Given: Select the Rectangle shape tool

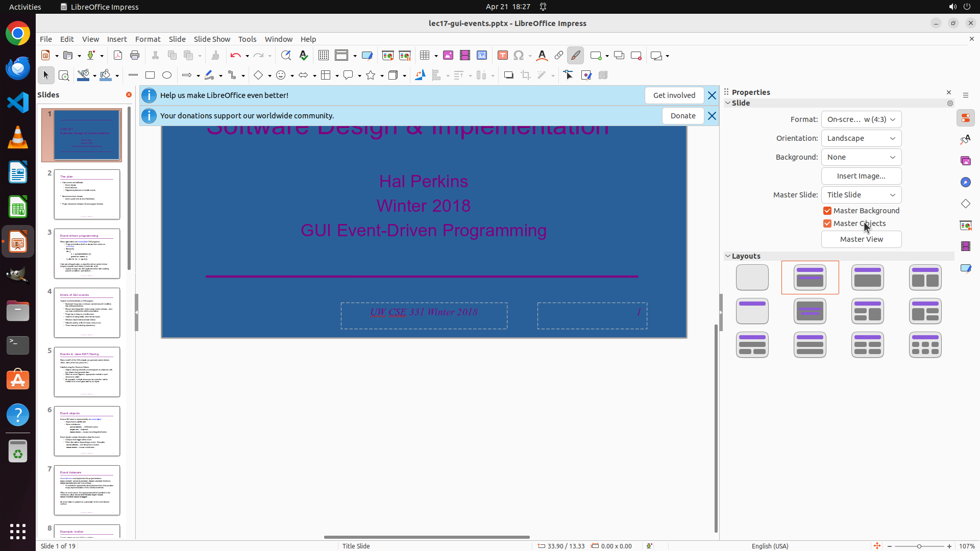Looking at the screenshot, I should [x=150, y=76].
